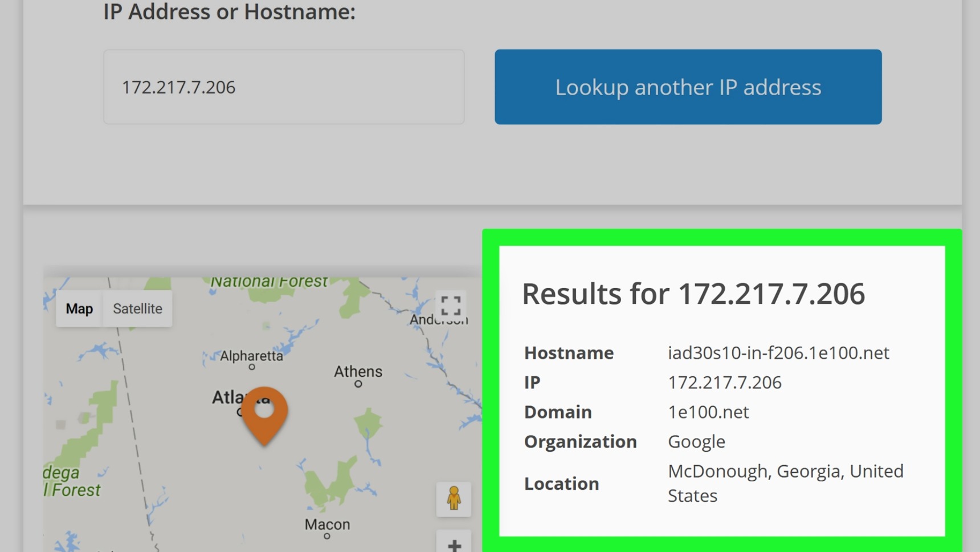The image size is (980, 552).
Task: Toggle fullscreen map view icon
Action: tap(451, 306)
